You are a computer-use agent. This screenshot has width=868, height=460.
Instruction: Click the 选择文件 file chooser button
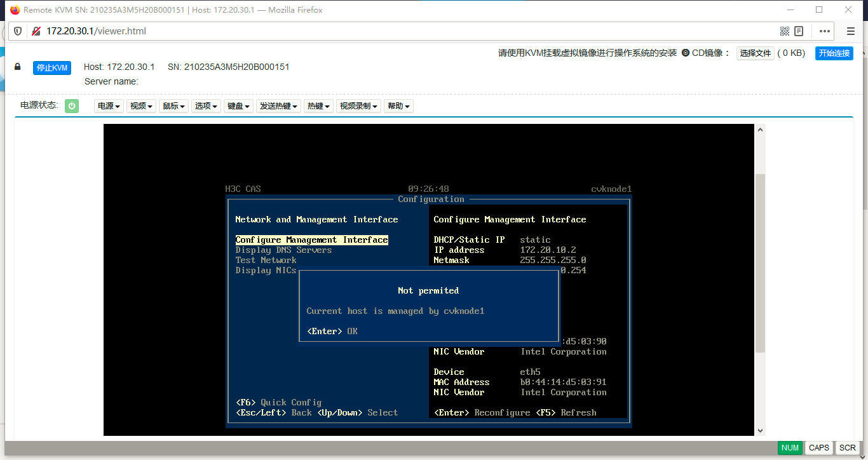(756, 53)
